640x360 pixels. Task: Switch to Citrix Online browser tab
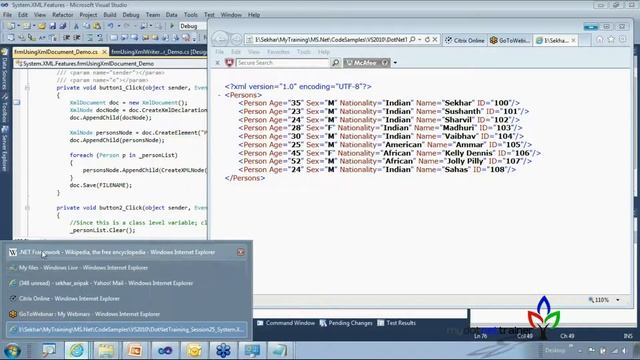465,40
